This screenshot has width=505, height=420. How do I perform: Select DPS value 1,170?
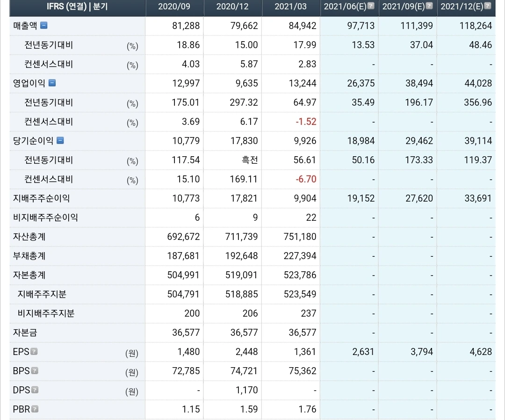click(246, 390)
